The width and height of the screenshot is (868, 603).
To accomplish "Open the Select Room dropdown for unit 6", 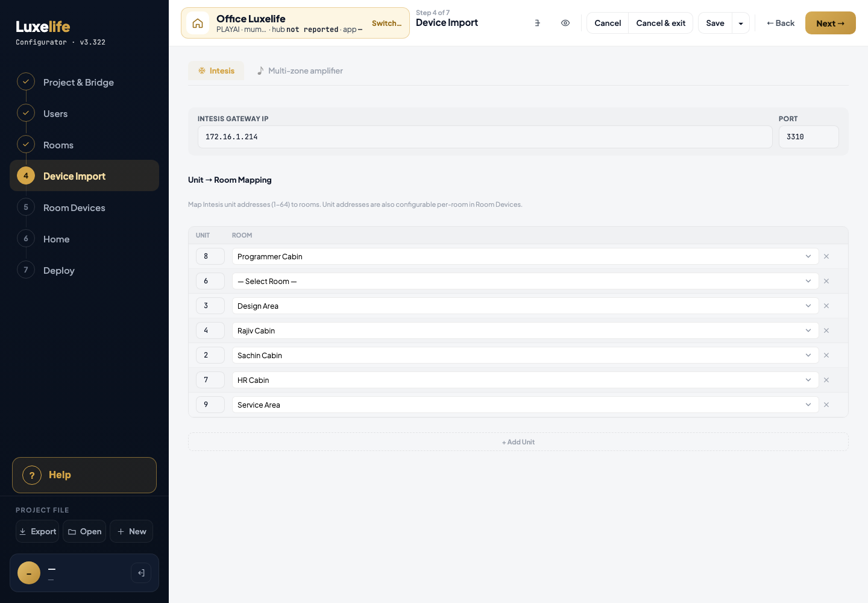I will (525, 281).
